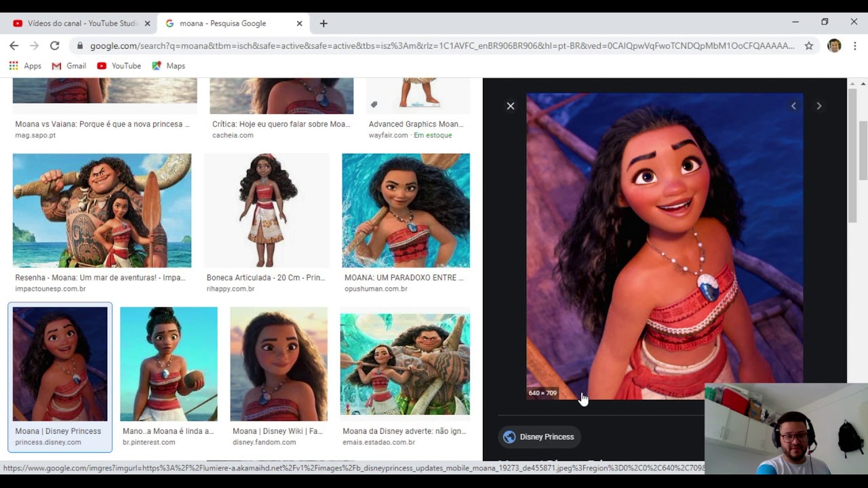Open the br.pinterest.com source link
868x488 pixels.
tap(149, 443)
